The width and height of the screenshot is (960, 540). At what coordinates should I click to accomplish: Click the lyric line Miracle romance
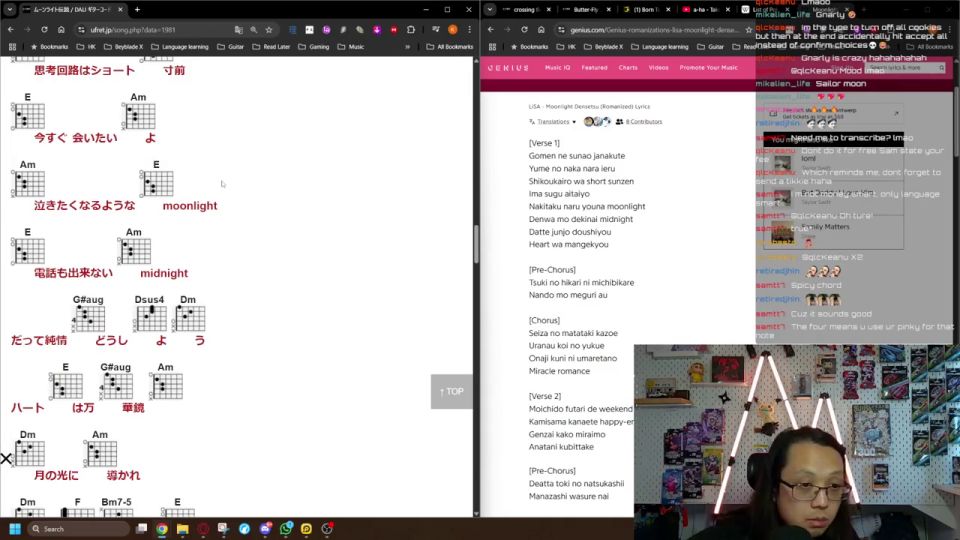coord(559,371)
